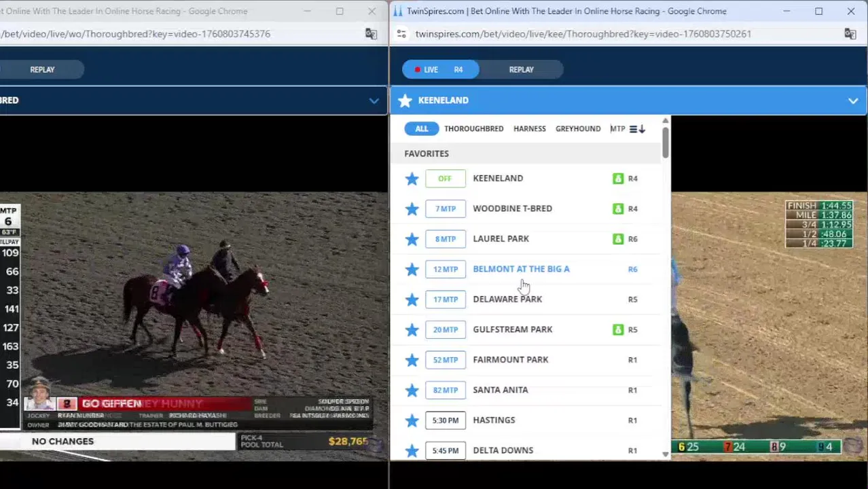This screenshot has height=489, width=868.
Task: Toggle favorite star for Fairmount Park
Action: (x=412, y=360)
